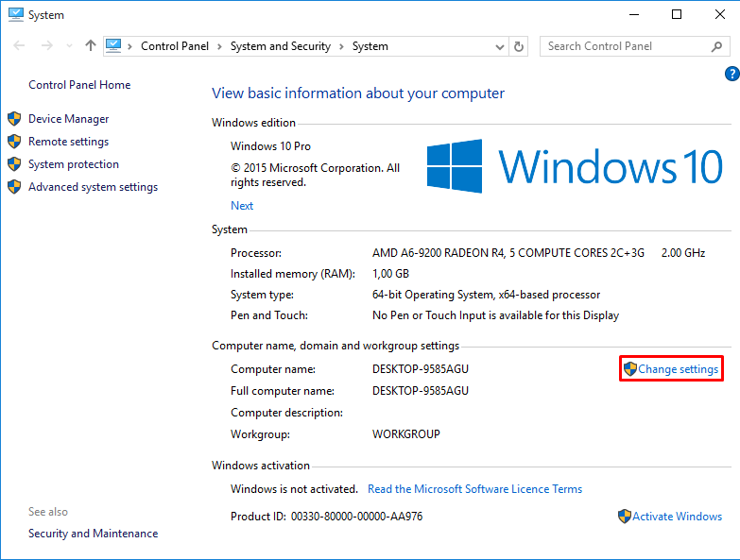740x560 pixels.
Task: Expand the chevron after Control Panel breadcrumb
Action: pos(219,46)
